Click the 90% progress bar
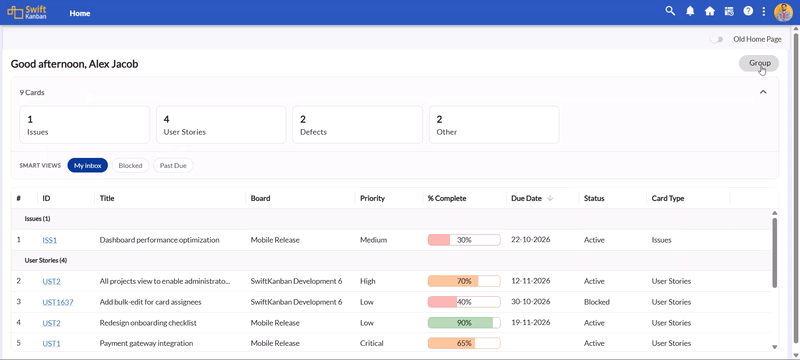Image resolution: width=800 pixels, height=360 pixels. pyautogui.click(x=464, y=323)
